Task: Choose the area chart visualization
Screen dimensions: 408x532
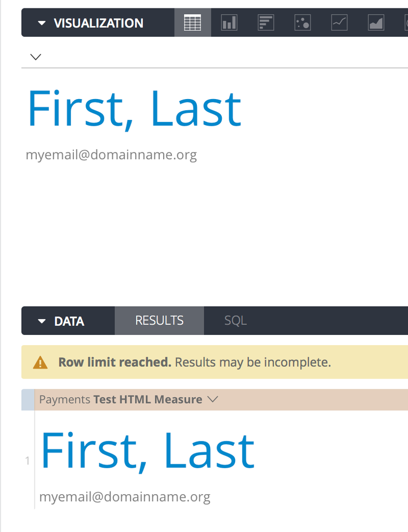Action: pos(376,23)
